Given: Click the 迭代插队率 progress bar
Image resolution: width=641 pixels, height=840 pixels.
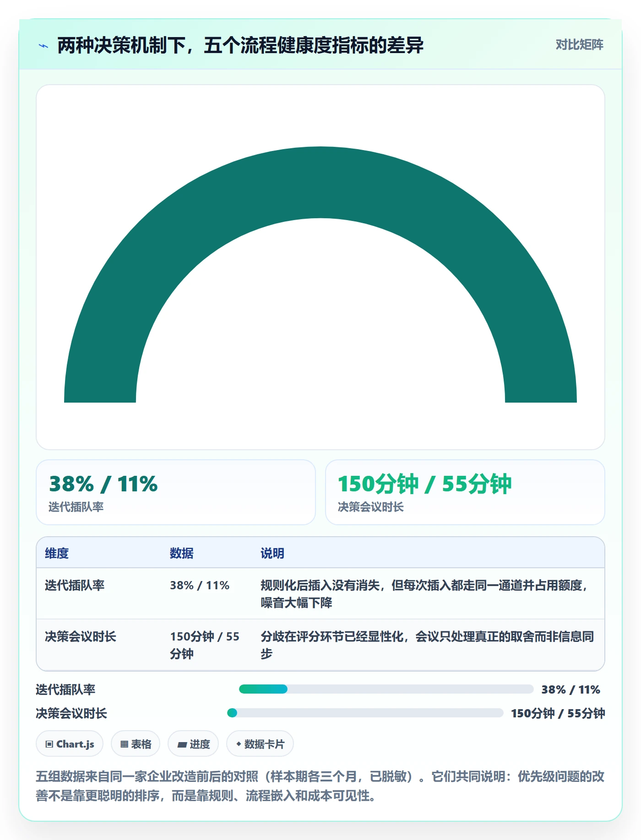Looking at the screenshot, I should coord(386,689).
